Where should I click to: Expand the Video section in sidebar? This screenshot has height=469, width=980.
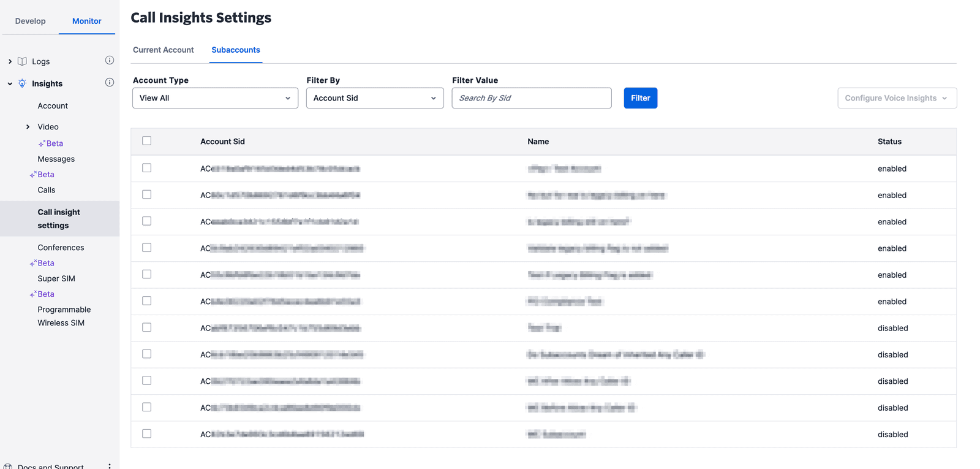tap(28, 127)
